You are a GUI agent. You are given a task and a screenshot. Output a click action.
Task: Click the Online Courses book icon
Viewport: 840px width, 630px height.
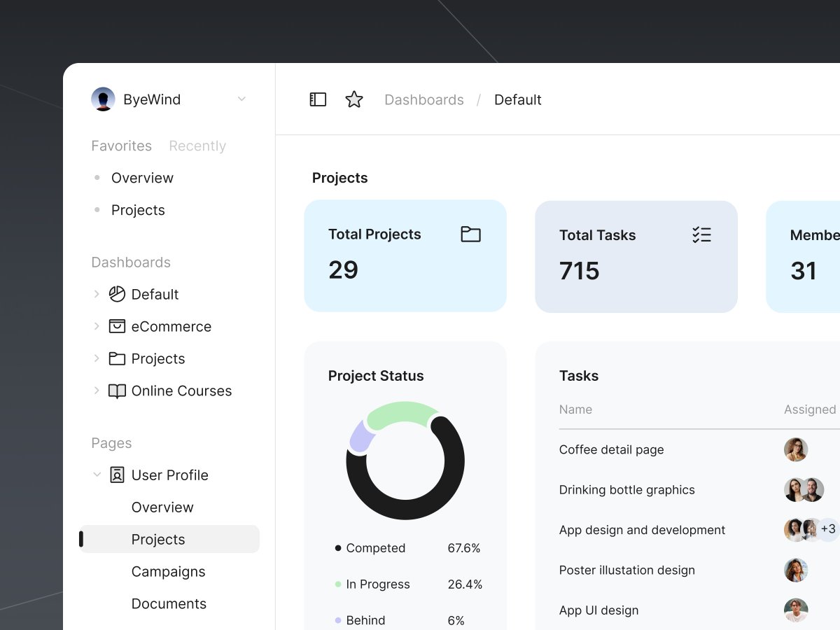click(x=117, y=391)
